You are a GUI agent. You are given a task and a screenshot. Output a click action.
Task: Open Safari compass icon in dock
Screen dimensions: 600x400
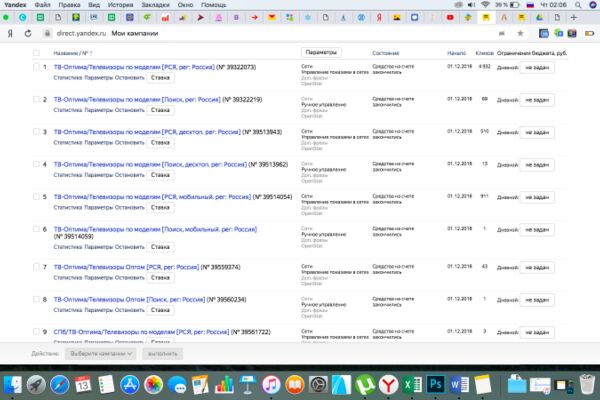click(60, 385)
